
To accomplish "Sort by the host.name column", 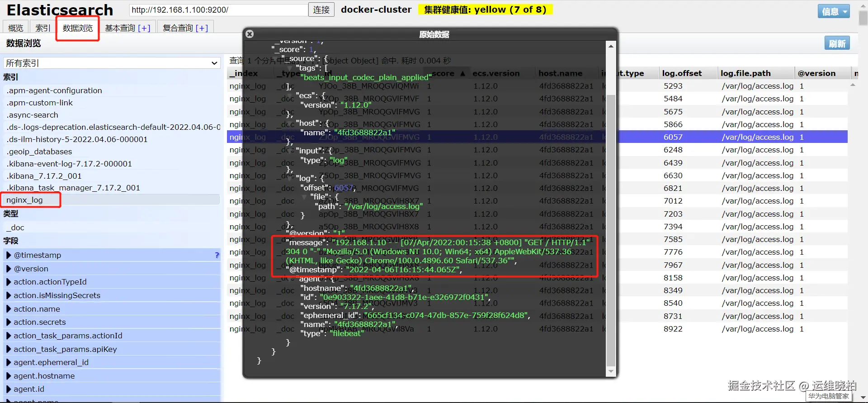I will (567, 73).
